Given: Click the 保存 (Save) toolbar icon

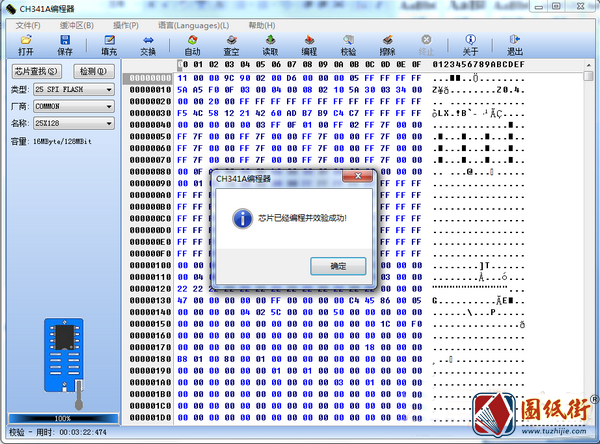Looking at the screenshot, I should [x=65, y=44].
